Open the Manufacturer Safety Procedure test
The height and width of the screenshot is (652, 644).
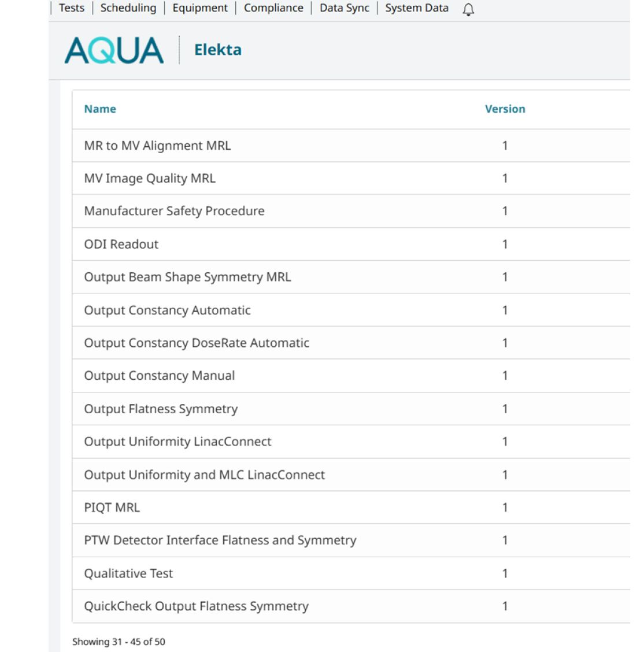175,211
